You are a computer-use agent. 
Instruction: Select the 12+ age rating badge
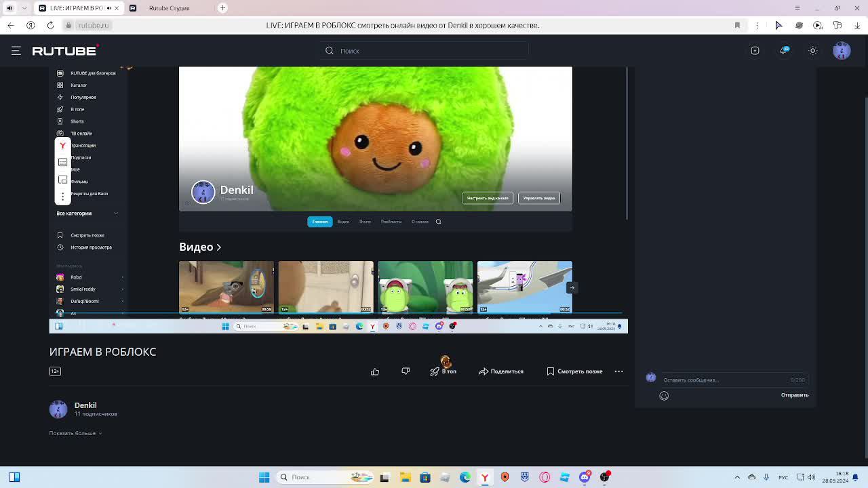(x=55, y=371)
